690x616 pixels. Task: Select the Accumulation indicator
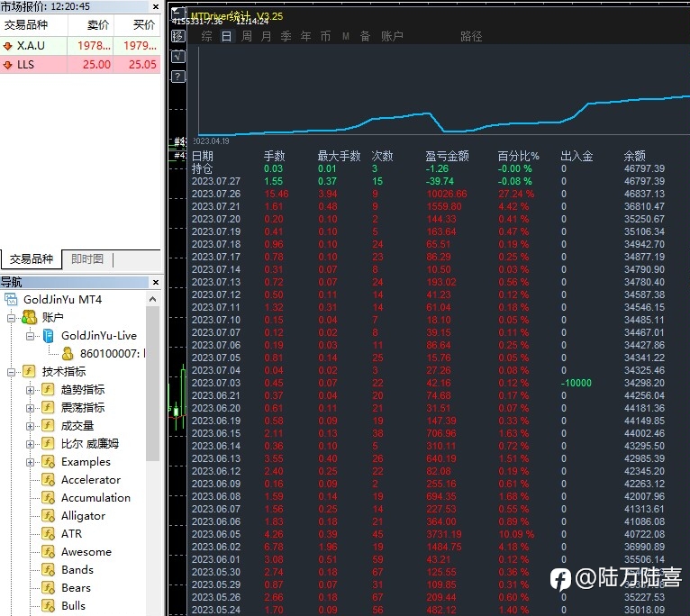point(95,498)
